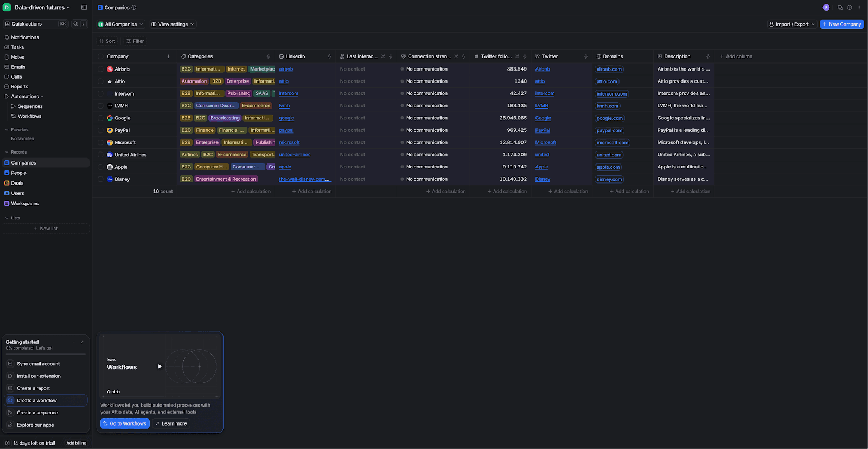Click the PayPal company logo icon
Screen dimensions: 868x449
point(110,130)
